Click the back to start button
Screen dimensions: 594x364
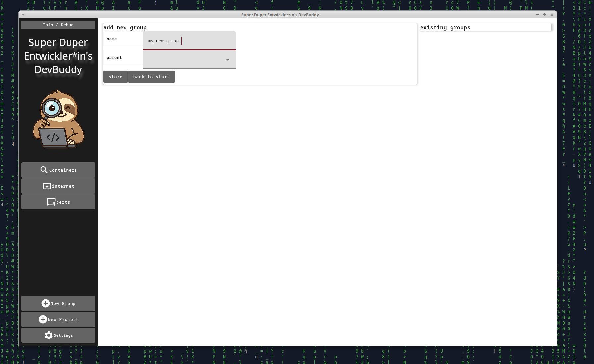point(151,77)
